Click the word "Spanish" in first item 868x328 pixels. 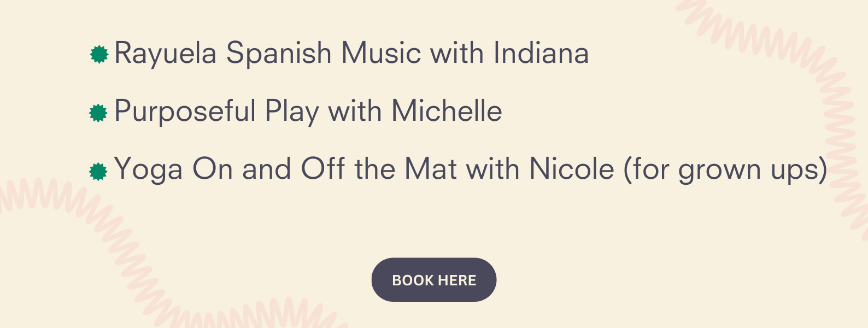pyautogui.click(x=279, y=54)
